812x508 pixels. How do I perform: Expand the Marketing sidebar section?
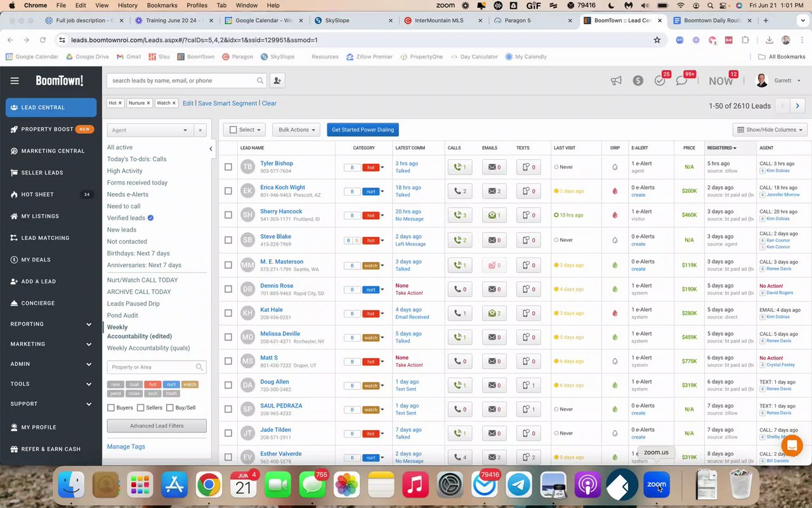click(x=51, y=344)
